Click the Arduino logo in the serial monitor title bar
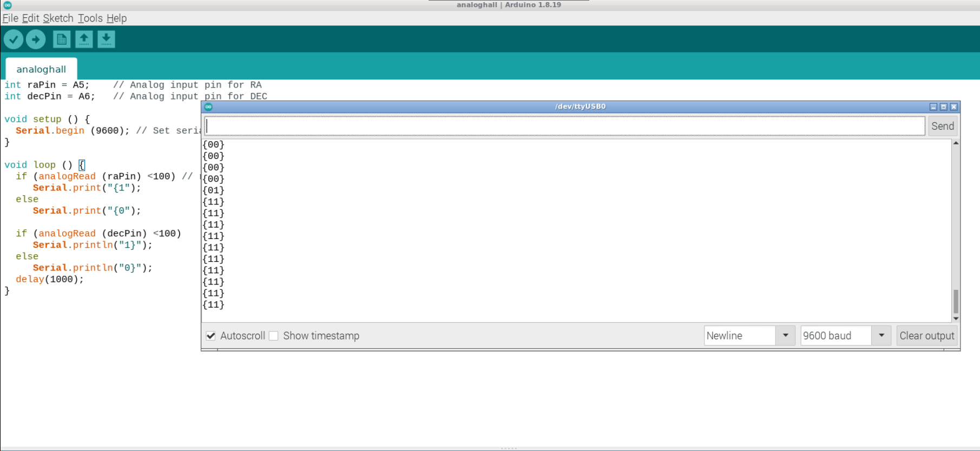Screen dimensions: 980x451 click(x=208, y=107)
